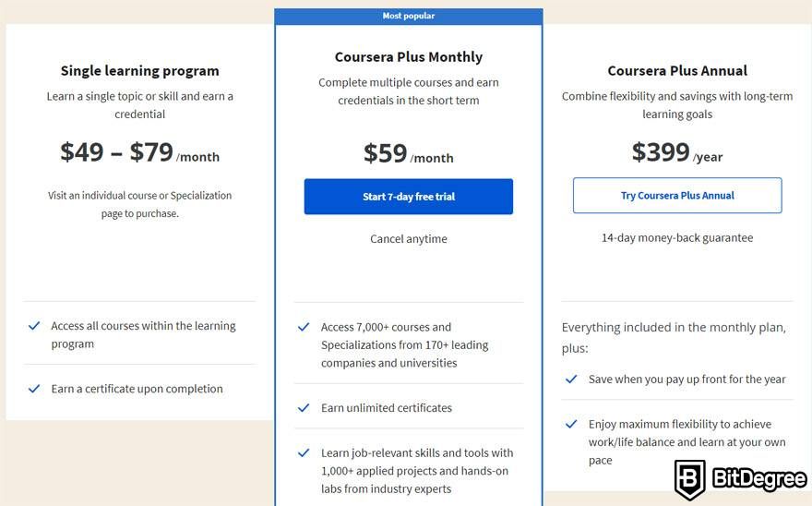
Task: Click the $49 – $79 /month price
Action: (140, 153)
